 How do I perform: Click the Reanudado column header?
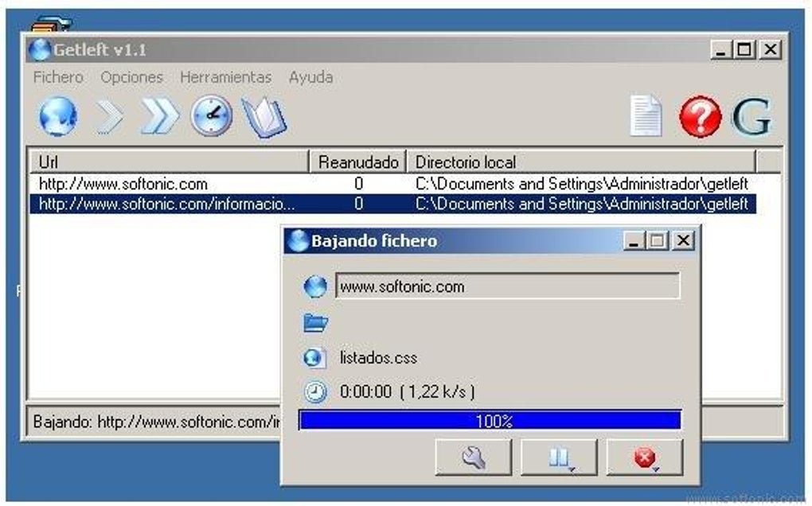(x=358, y=162)
